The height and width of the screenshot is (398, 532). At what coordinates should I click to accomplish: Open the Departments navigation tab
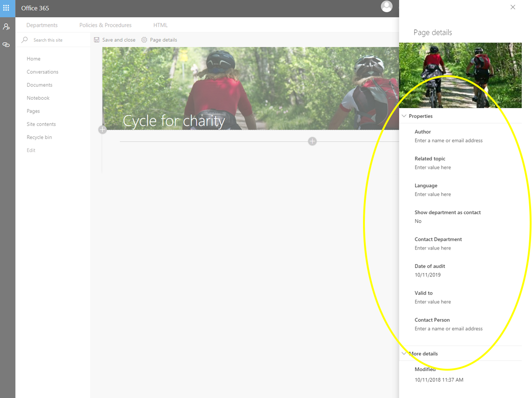coord(42,25)
